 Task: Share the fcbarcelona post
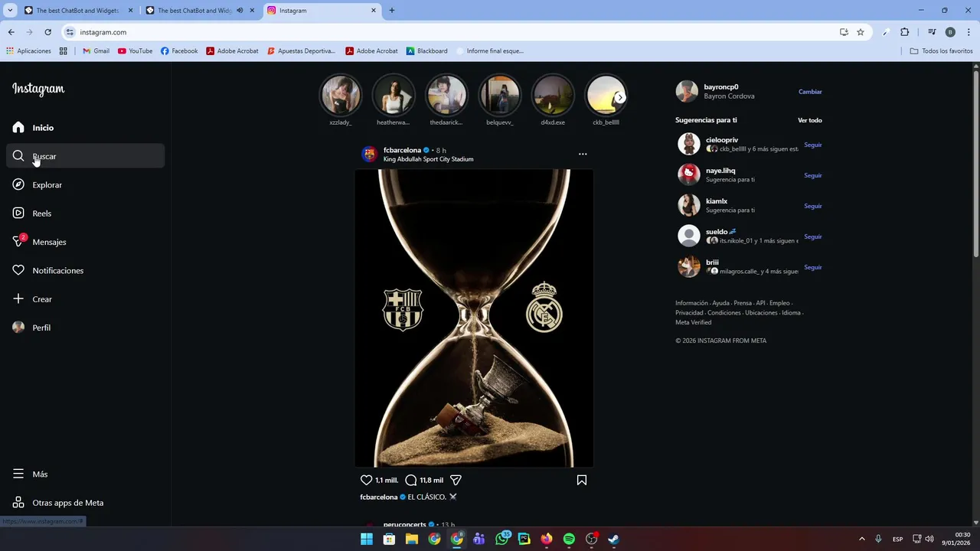[x=456, y=480]
